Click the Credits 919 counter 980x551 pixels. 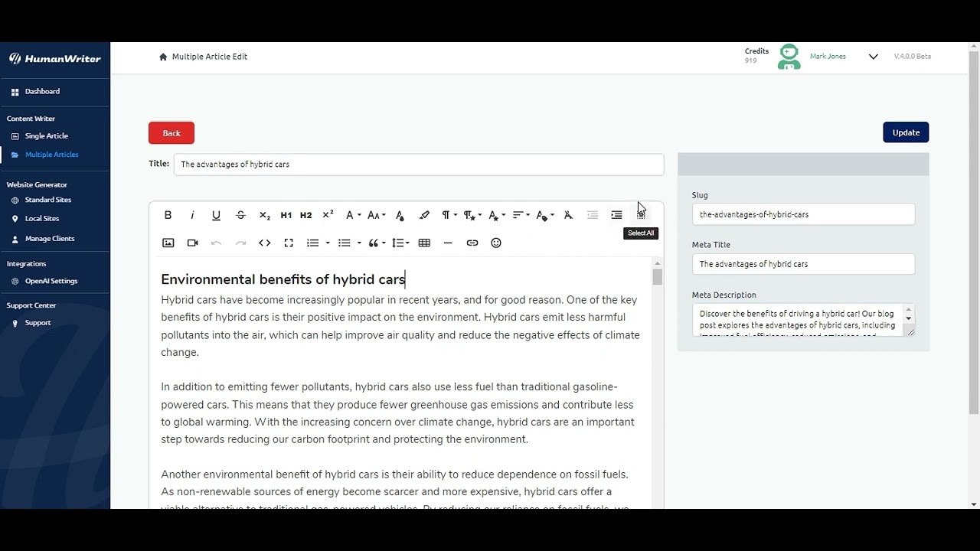pyautogui.click(x=756, y=56)
